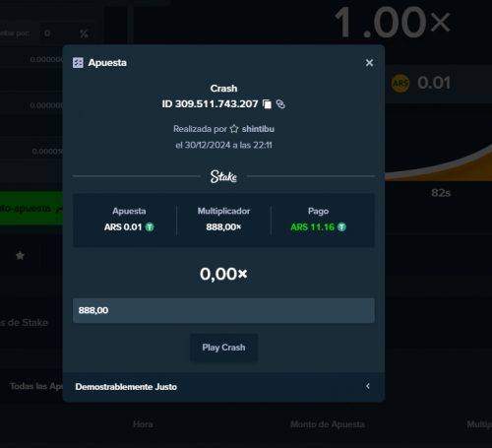
Task: Click the Apuesta bet-slip icon
Action: pos(78,63)
